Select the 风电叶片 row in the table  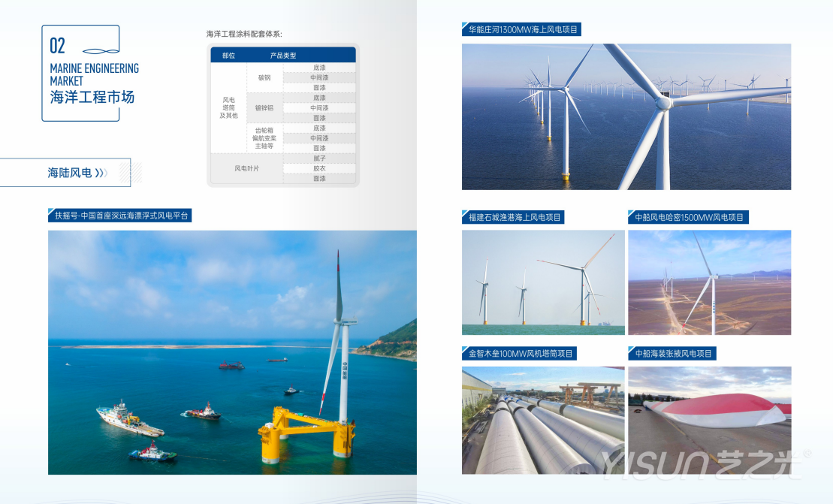click(x=246, y=169)
